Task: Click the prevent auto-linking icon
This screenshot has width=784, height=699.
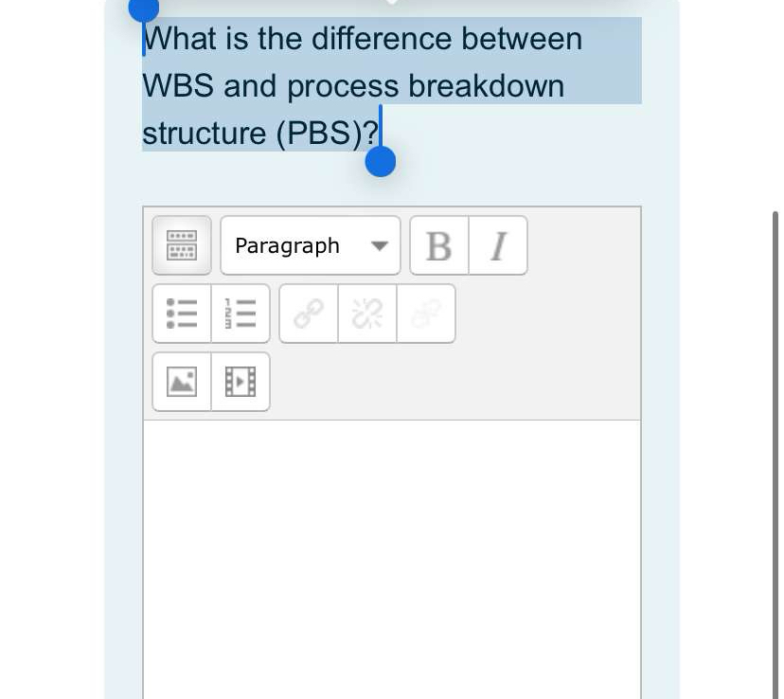Action: [x=425, y=314]
